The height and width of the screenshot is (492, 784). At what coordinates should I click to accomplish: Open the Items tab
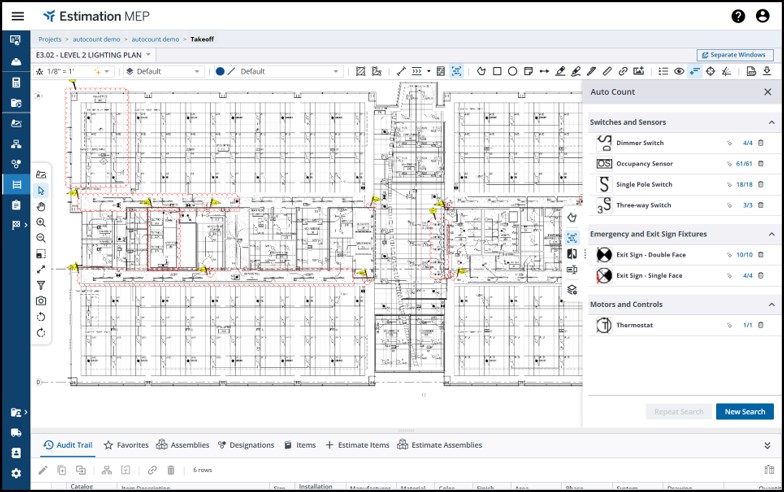click(300, 445)
